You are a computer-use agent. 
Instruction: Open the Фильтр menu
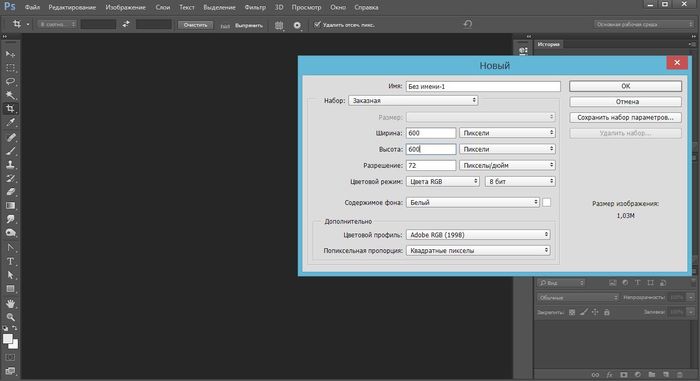[255, 7]
